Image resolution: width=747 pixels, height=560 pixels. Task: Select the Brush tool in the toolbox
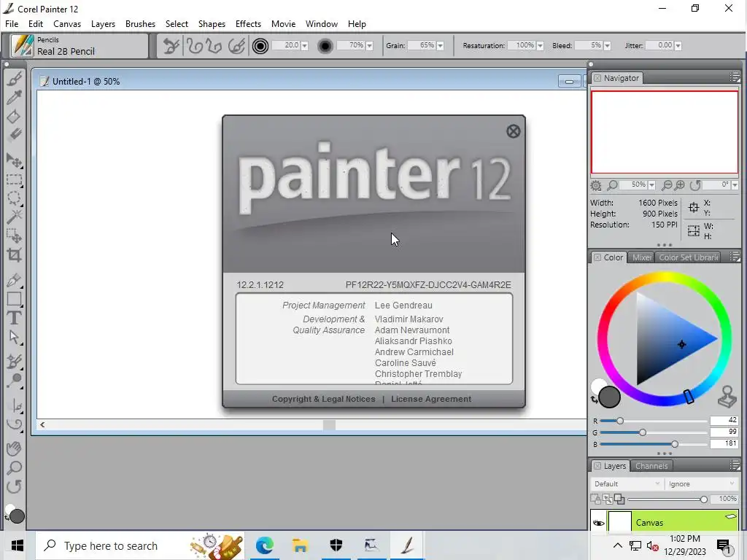pyautogui.click(x=15, y=79)
